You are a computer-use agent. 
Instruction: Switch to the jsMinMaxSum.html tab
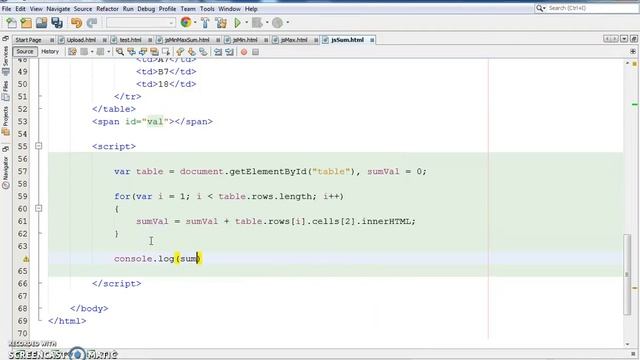pyautogui.click(x=187, y=40)
